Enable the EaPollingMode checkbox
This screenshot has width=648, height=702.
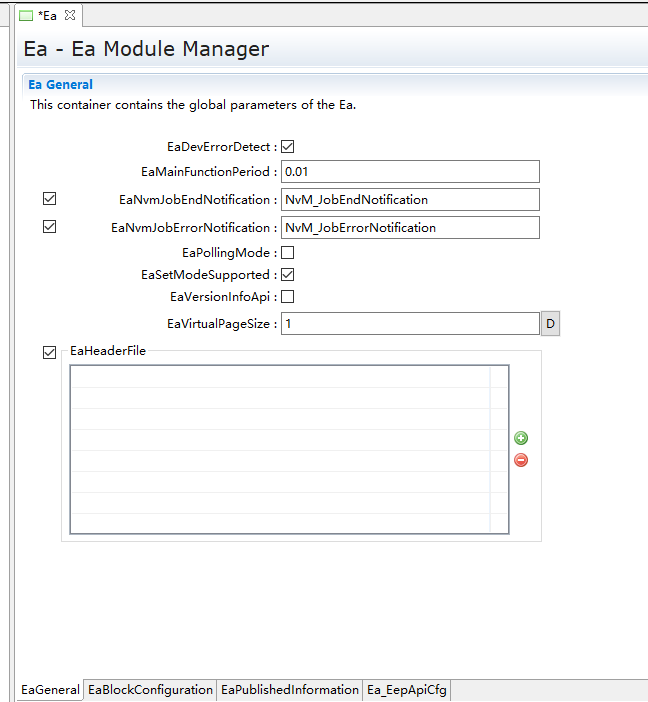288,253
